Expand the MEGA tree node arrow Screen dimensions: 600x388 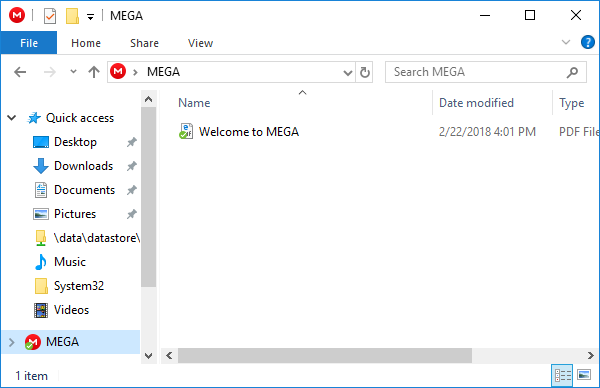point(11,342)
